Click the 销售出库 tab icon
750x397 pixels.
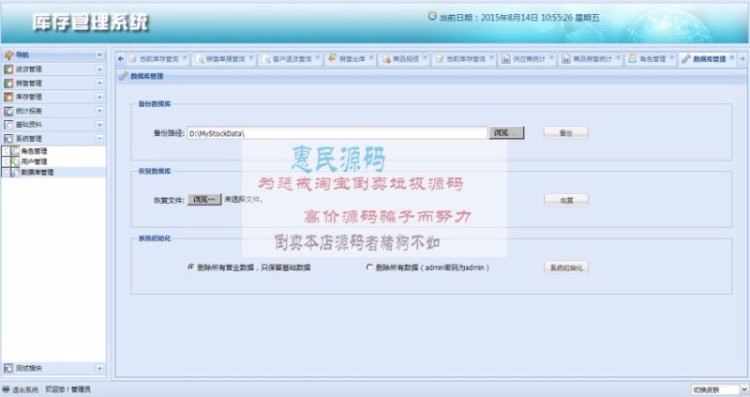point(332,58)
